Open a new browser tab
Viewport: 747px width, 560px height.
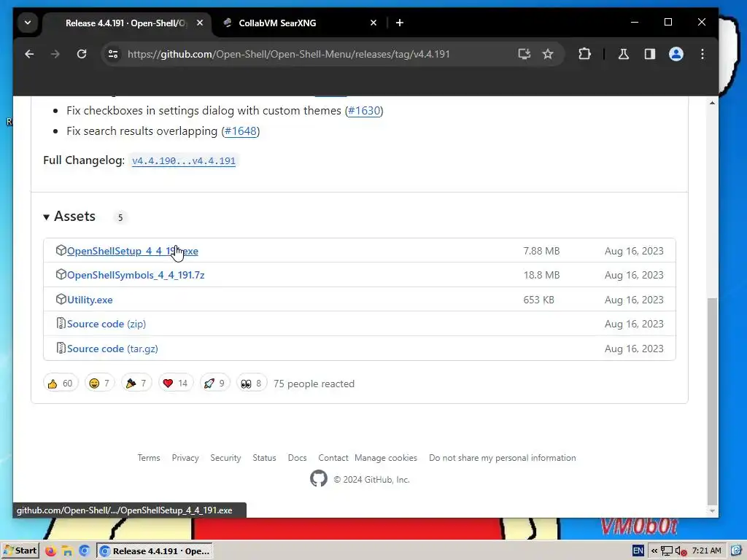coord(400,23)
